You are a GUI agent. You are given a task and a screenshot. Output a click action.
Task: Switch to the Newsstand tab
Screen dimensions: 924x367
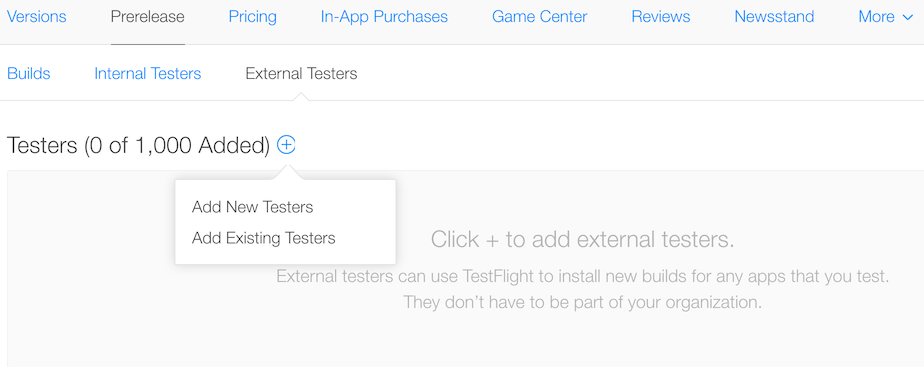[774, 16]
